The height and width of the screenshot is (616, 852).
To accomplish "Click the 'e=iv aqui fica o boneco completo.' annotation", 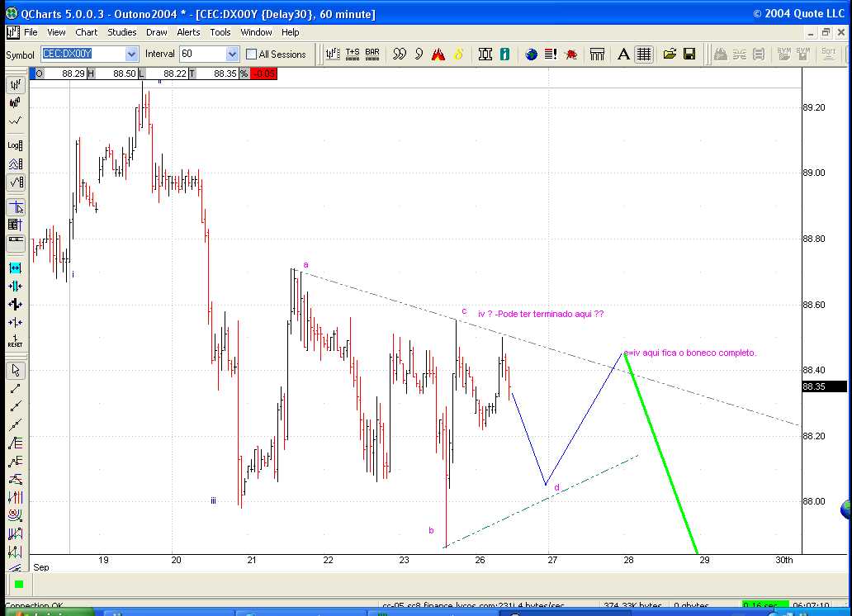I will tap(690, 353).
